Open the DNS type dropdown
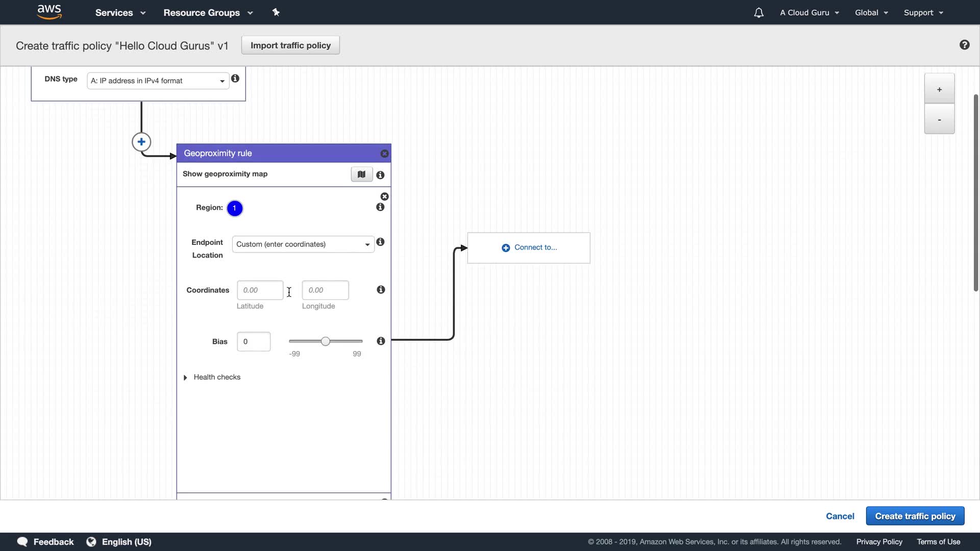Screen dimensions: 980x551 point(158,81)
